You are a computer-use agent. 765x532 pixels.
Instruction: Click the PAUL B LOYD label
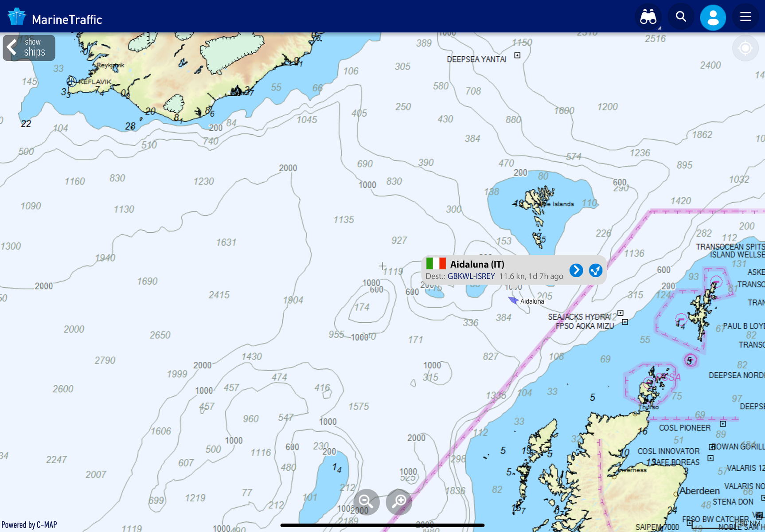pos(744,326)
